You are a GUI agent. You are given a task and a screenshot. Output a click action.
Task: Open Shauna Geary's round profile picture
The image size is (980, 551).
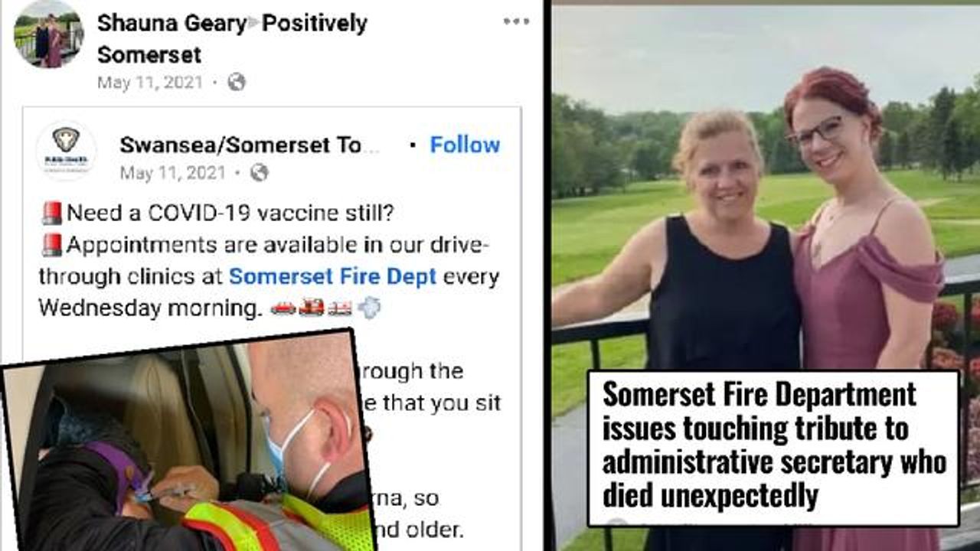point(48,34)
